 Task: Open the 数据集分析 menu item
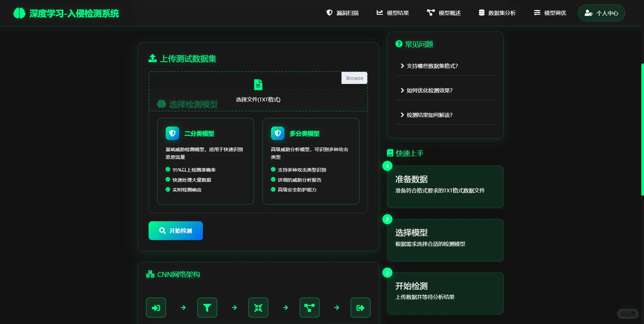[x=497, y=13]
